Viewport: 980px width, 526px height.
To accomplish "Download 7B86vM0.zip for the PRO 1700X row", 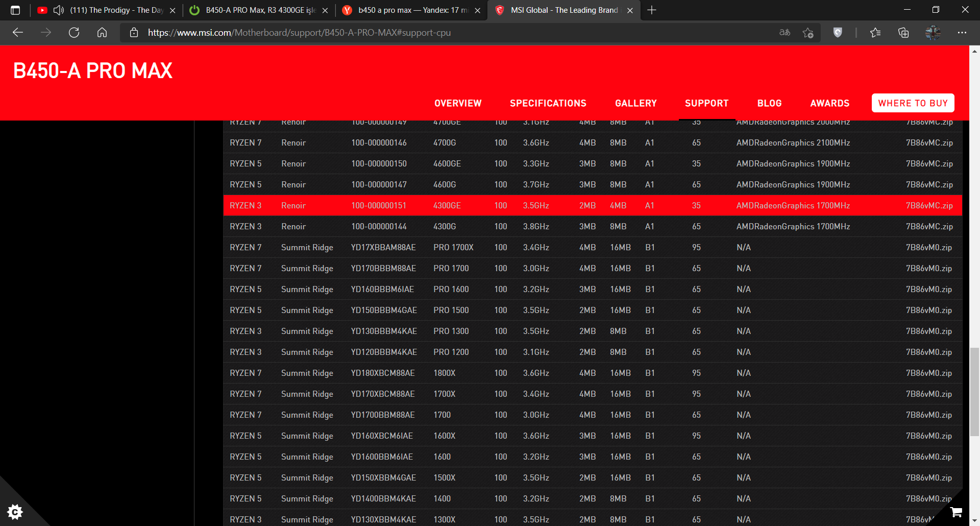I will tap(929, 248).
